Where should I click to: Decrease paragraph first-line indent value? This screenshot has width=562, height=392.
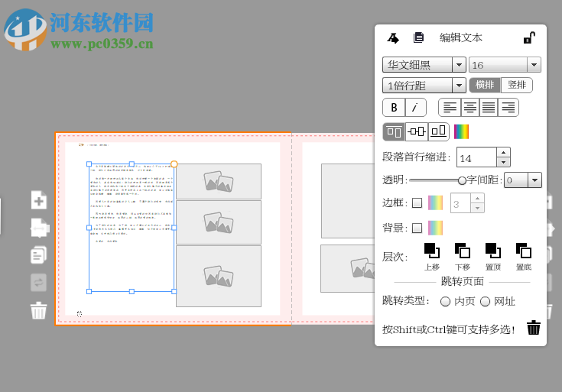503,162
